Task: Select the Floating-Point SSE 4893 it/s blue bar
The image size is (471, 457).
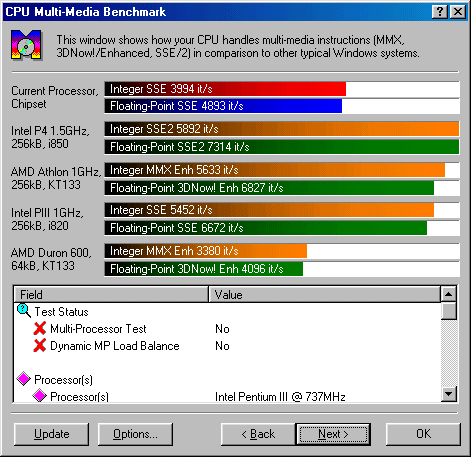Action: 223,106
